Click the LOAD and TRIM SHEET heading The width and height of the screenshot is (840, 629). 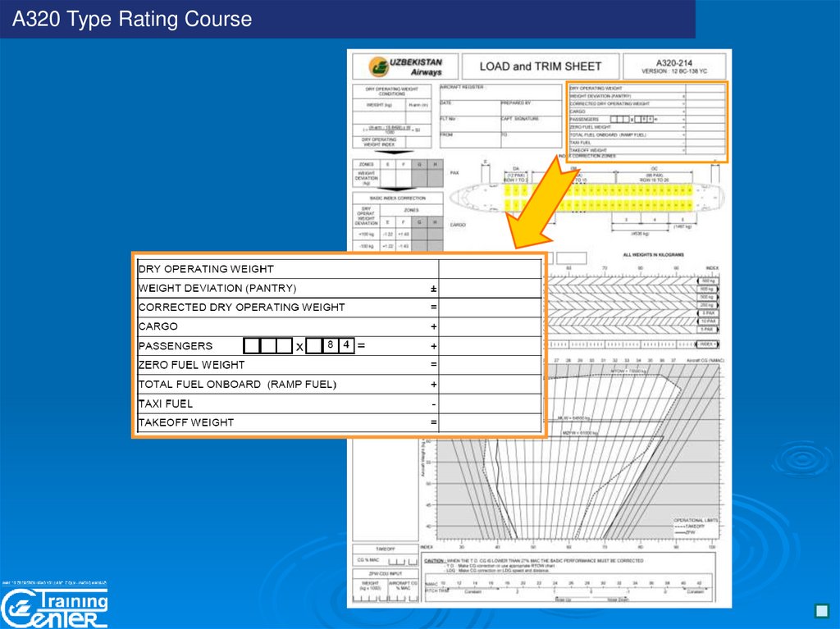pyautogui.click(x=541, y=66)
